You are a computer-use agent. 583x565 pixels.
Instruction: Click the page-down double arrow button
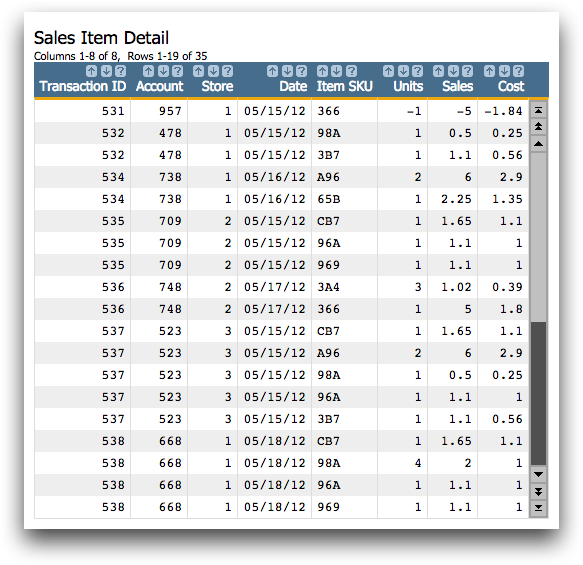(x=538, y=491)
